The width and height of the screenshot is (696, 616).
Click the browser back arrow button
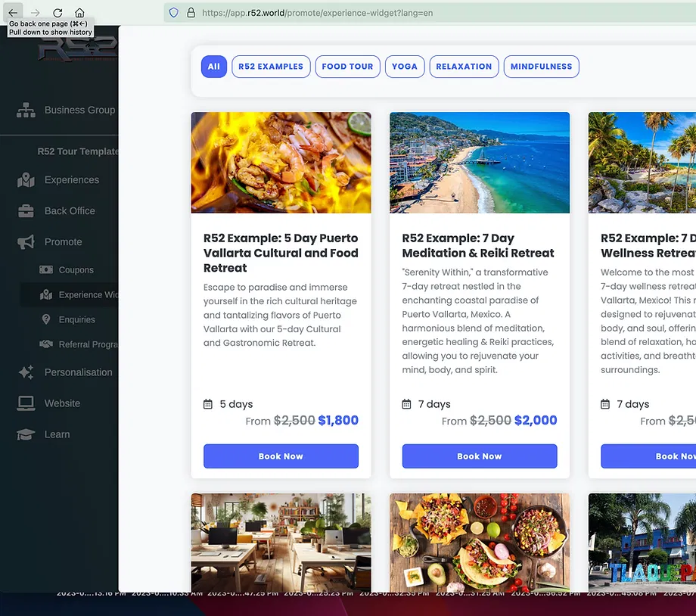[13, 13]
